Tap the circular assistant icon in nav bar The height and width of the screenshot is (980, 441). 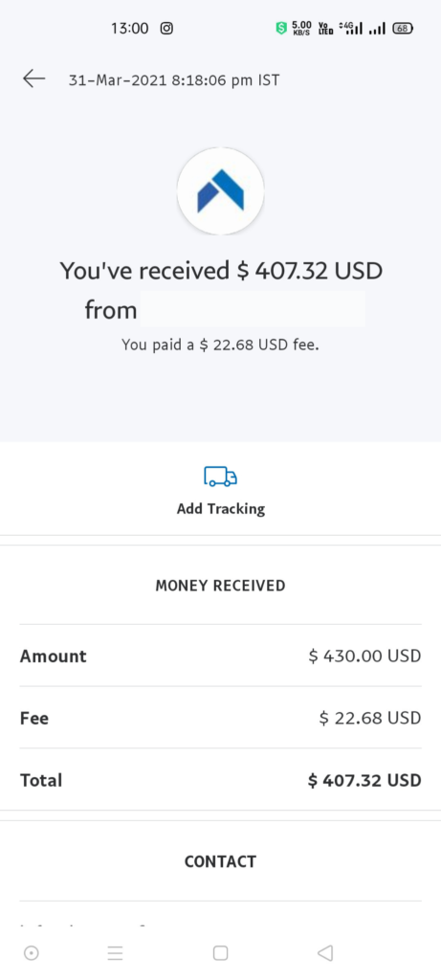tap(32, 953)
